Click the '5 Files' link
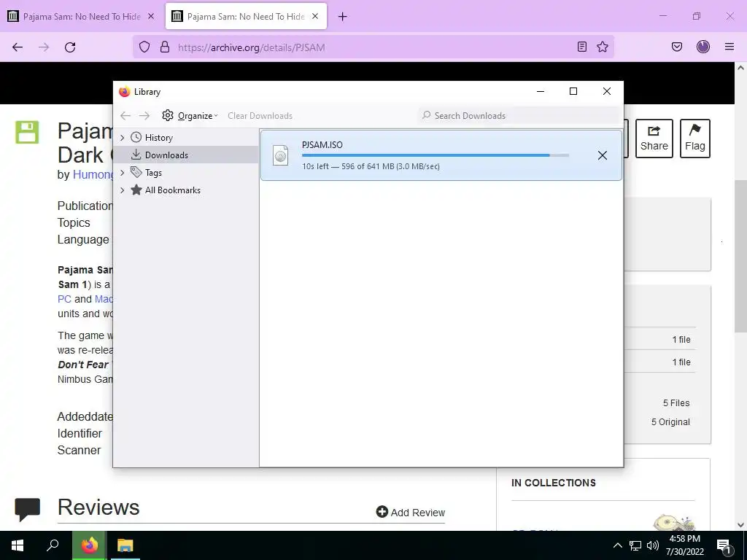This screenshot has height=560, width=747. [x=676, y=402]
